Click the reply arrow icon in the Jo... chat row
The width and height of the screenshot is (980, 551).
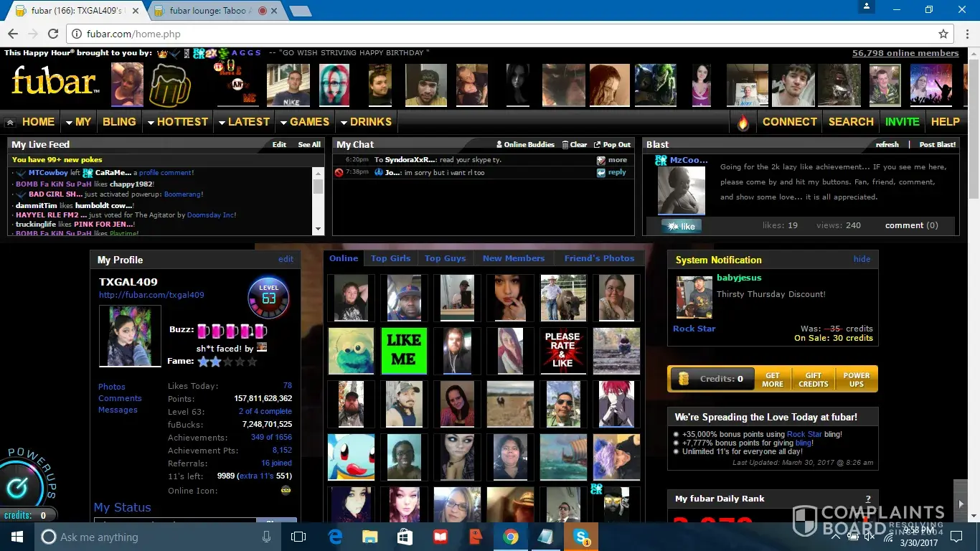pos(601,172)
